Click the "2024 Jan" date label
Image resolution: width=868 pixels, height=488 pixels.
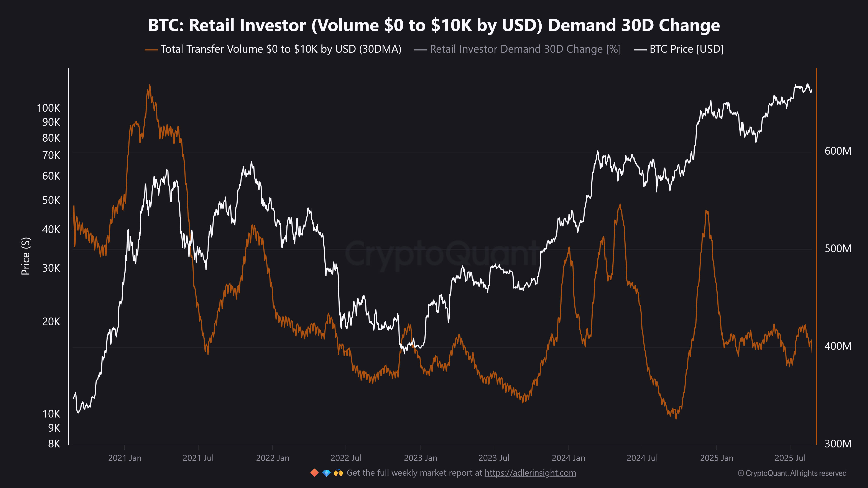[569, 458]
